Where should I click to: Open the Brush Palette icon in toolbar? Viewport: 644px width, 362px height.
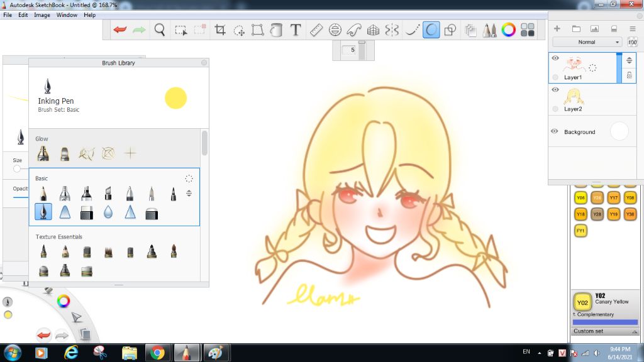click(489, 30)
